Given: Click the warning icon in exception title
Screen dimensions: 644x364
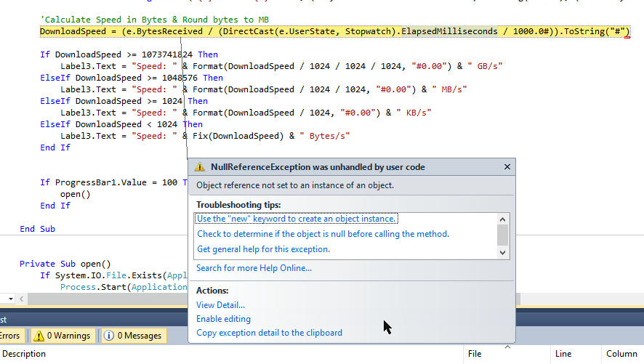Looking at the screenshot, I should [201, 167].
